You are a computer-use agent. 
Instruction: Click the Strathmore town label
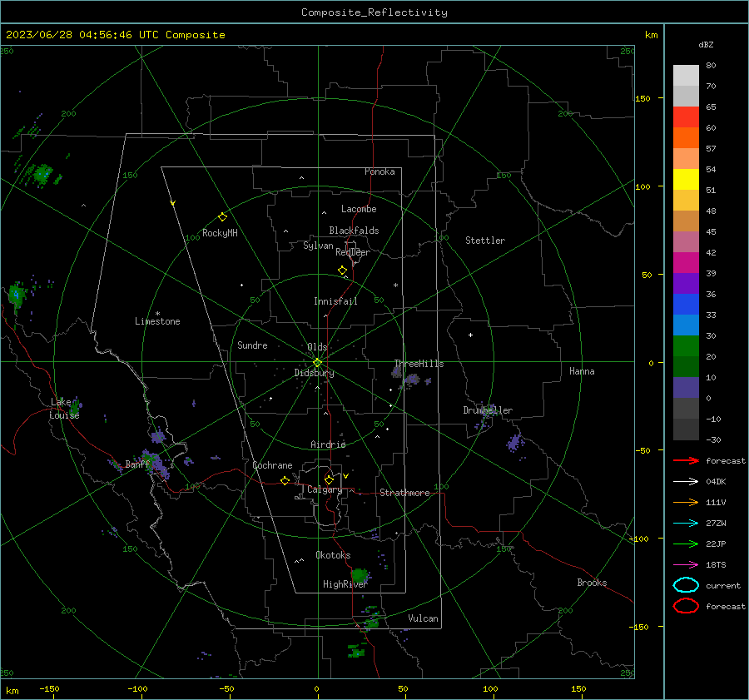[404, 493]
